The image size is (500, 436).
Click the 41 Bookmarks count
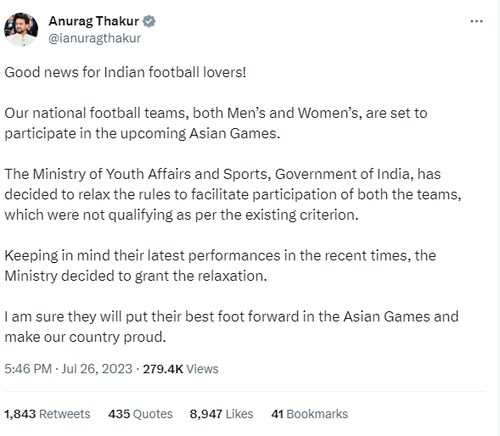309,414
